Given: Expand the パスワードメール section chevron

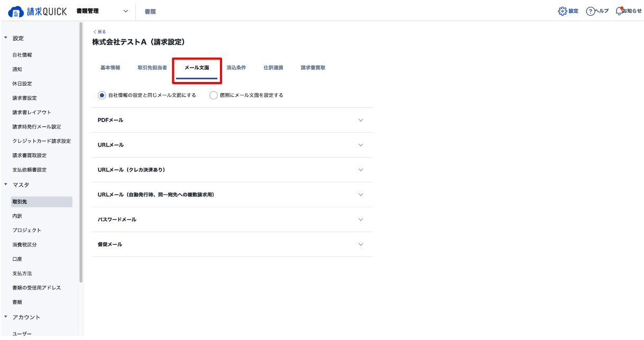Looking at the screenshot, I should point(361,219).
